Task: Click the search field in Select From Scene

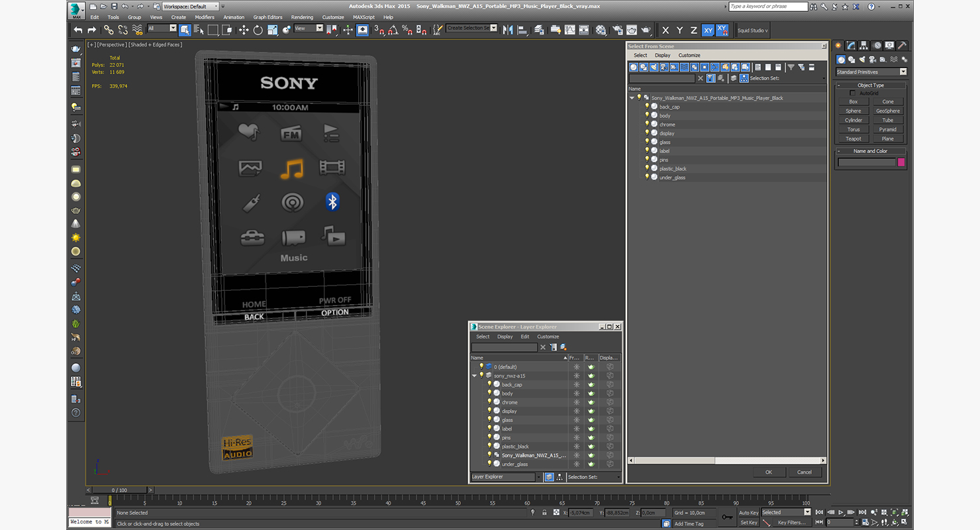Action: 661,78
